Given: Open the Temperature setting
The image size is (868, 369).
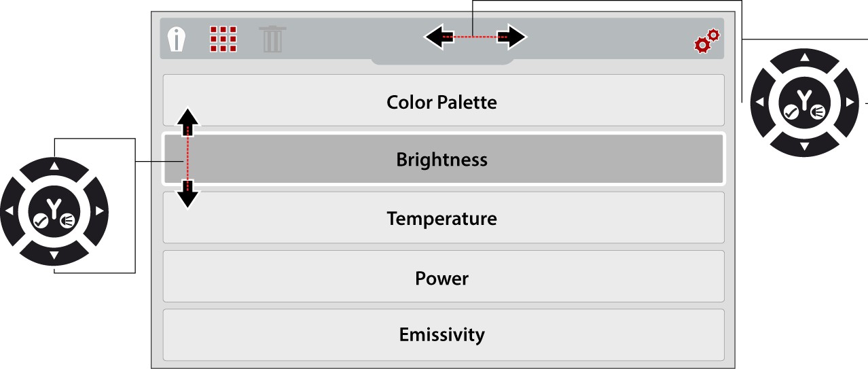Looking at the screenshot, I should (x=443, y=218).
